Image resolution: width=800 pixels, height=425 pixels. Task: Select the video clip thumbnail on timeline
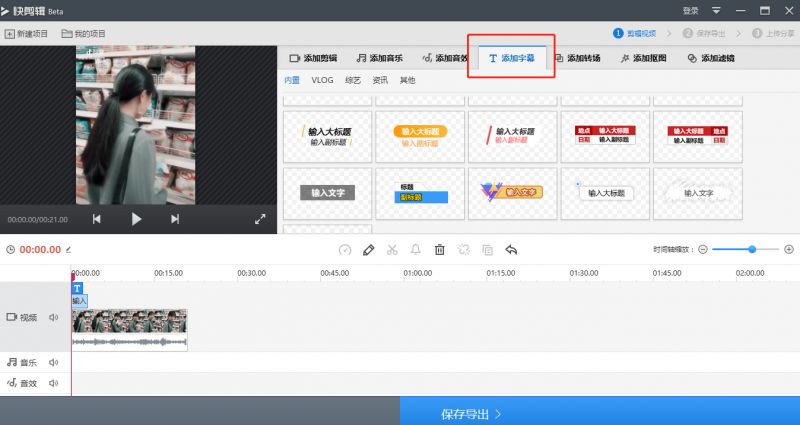[x=129, y=322]
